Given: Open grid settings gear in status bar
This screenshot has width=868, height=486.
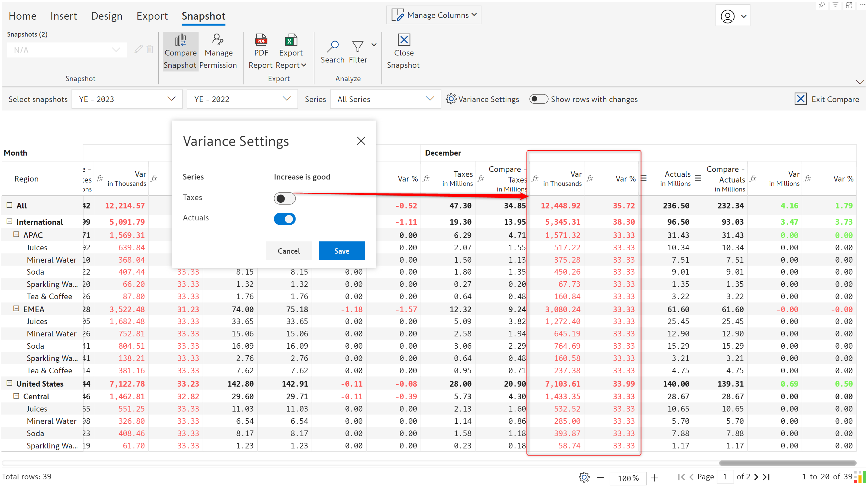Looking at the screenshot, I should pos(584,477).
